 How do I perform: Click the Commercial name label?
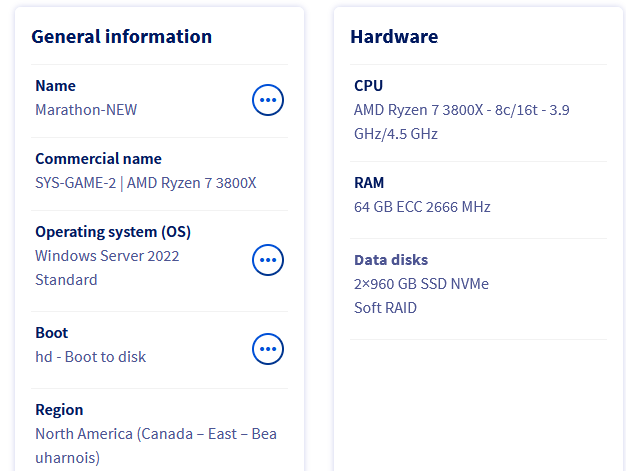[98, 159]
